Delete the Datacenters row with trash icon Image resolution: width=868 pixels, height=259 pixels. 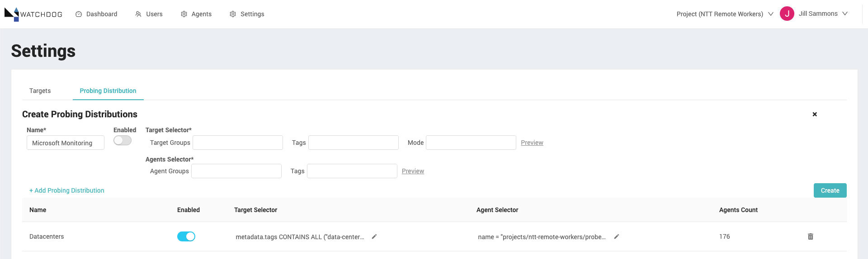(x=811, y=236)
